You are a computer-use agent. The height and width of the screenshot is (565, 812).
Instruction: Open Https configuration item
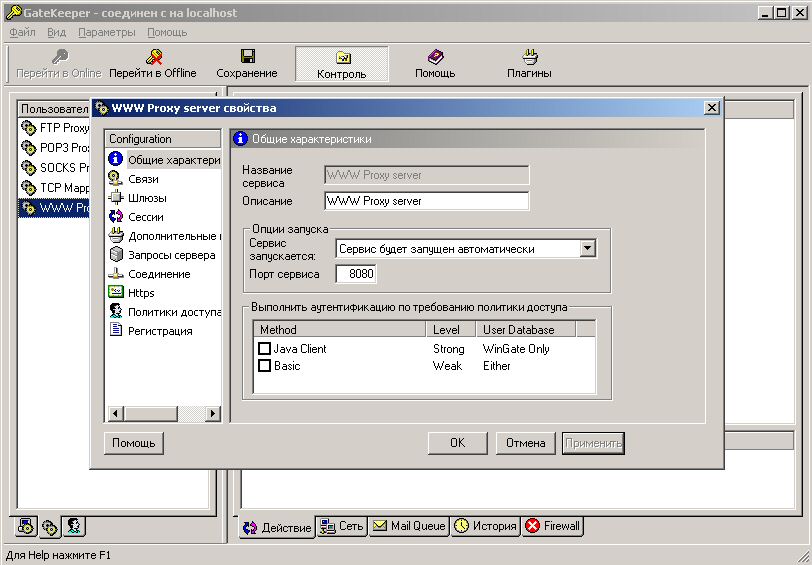[x=132, y=293]
